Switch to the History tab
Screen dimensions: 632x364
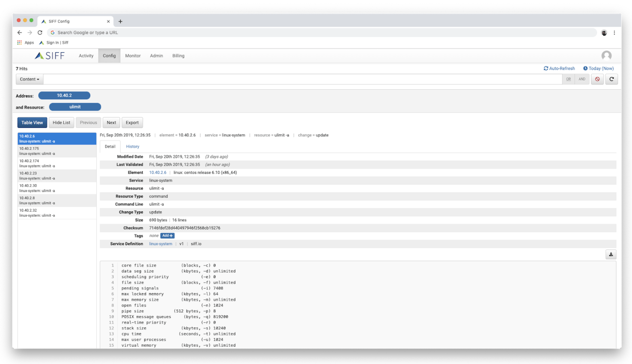(x=132, y=147)
